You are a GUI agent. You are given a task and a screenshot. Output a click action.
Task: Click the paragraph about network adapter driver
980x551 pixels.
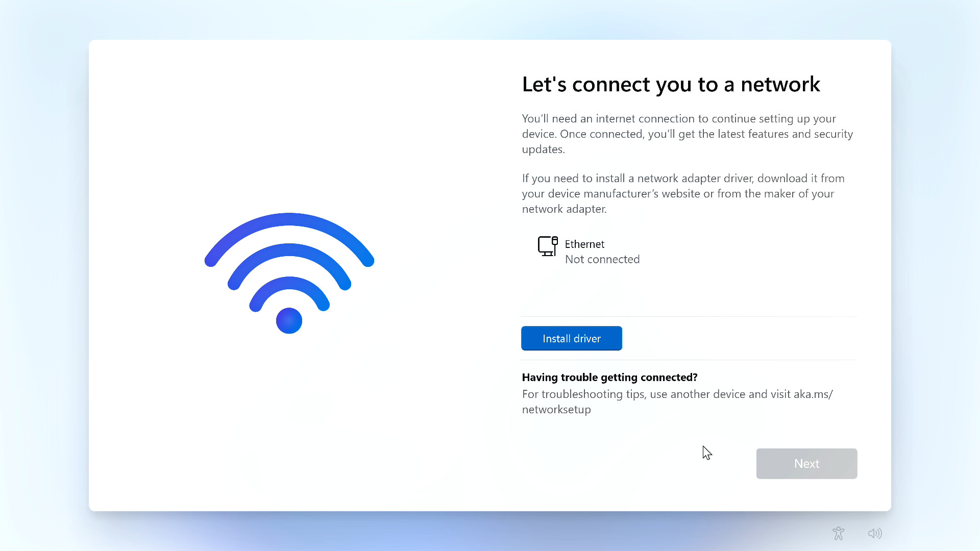[x=683, y=193]
